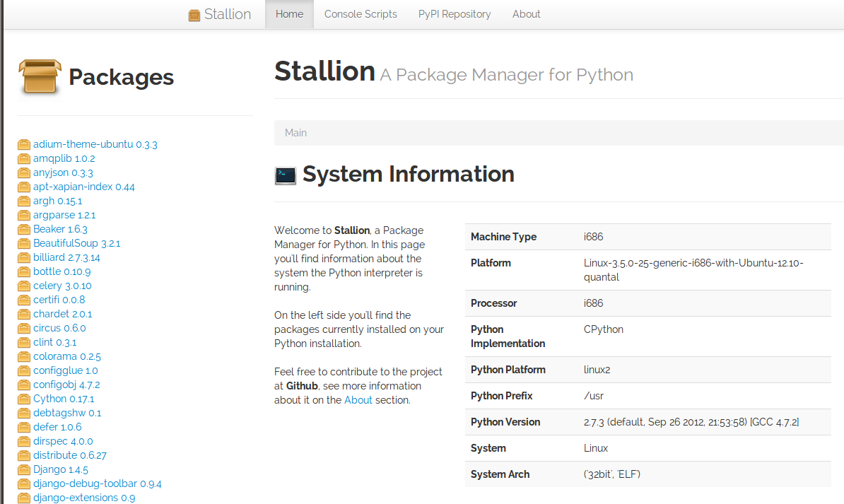Click package icon next to BeautifulSoup
844x504 pixels.
coord(24,244)
